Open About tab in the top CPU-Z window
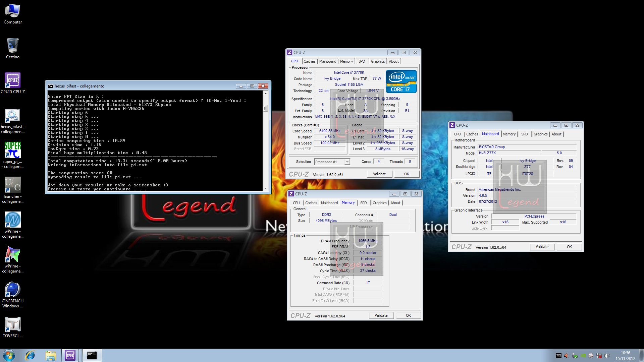Viewport: 644px width, 362px height. (x=394, y=61)
